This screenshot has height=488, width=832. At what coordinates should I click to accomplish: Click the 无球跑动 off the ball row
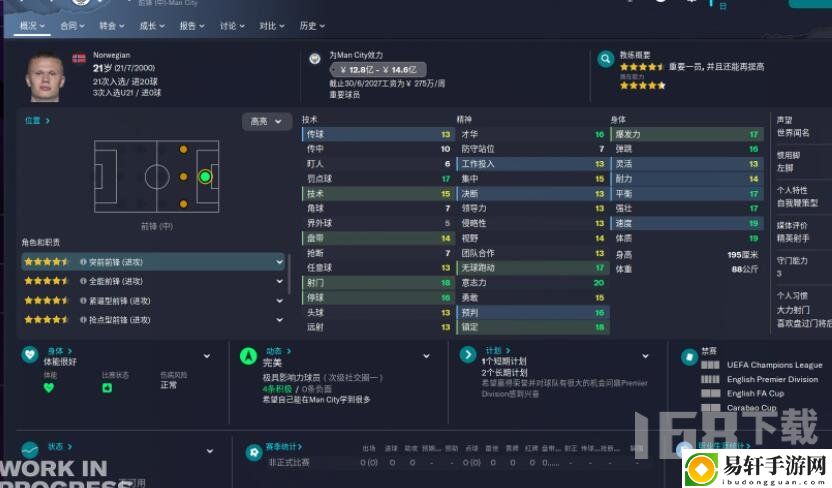pyautogui.click(x=532, y=268)
